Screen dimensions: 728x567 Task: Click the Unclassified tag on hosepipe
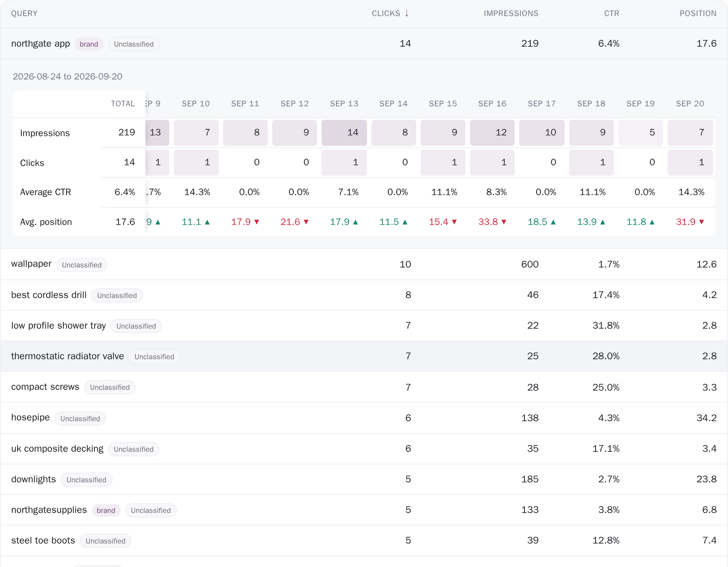point(80,419)
